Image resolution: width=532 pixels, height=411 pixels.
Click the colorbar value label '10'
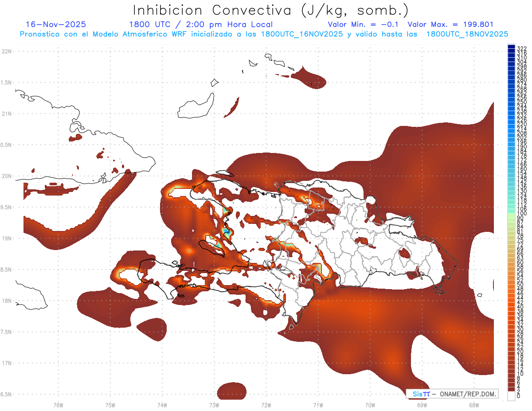(520, 374)
